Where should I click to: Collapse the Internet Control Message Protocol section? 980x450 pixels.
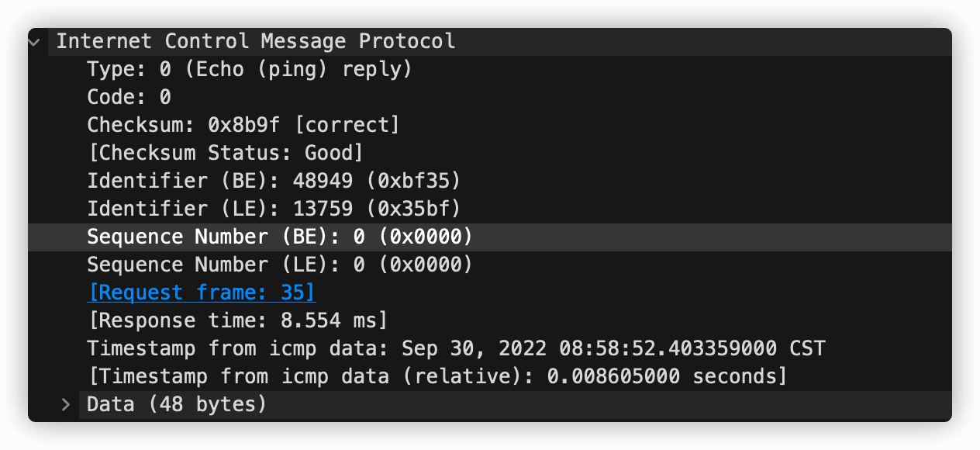click(34, 42)
